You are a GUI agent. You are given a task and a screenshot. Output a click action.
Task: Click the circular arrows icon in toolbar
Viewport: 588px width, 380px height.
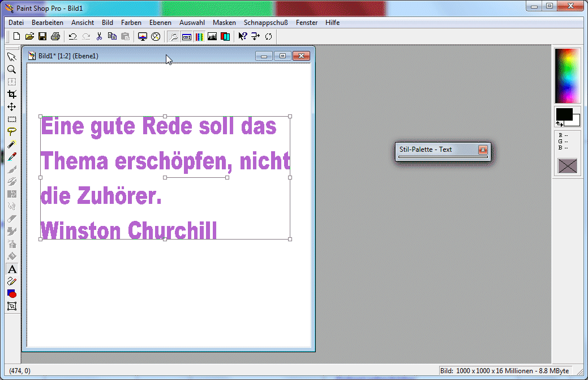268,36
